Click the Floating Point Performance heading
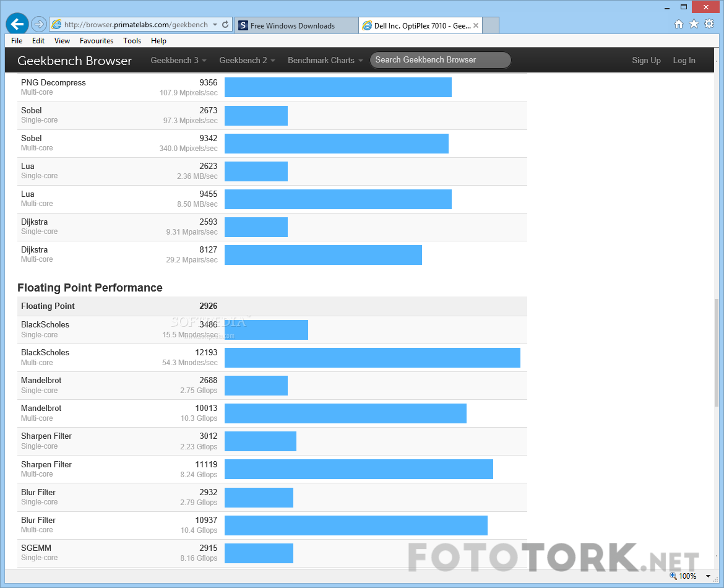The width and height of the screenshot is (724, 588). click(90, 288)
